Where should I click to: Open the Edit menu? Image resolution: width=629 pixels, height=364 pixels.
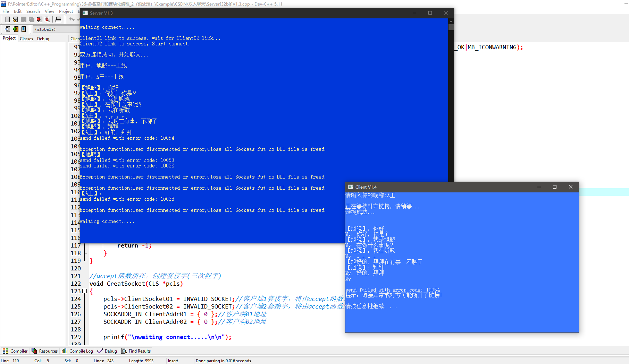[18, 11]
